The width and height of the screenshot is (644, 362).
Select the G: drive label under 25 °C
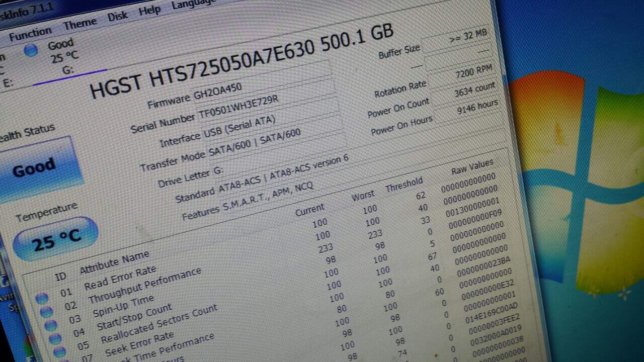67,70
